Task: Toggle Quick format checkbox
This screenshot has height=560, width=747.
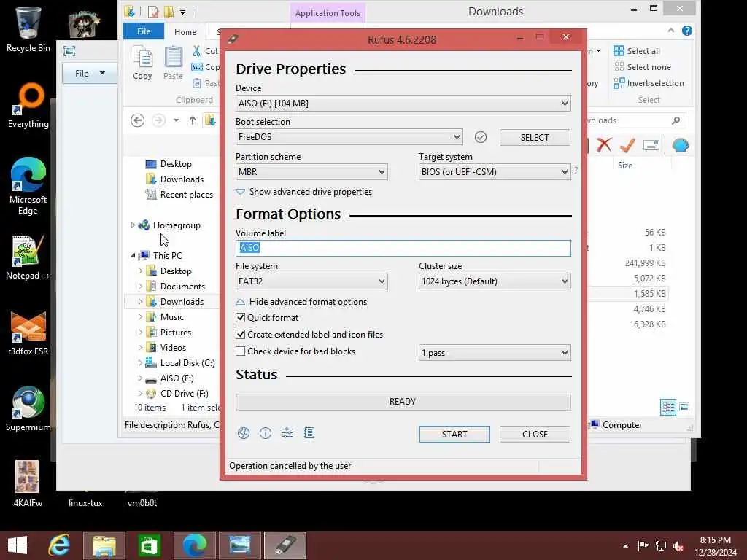Action: tap(241, 317)
